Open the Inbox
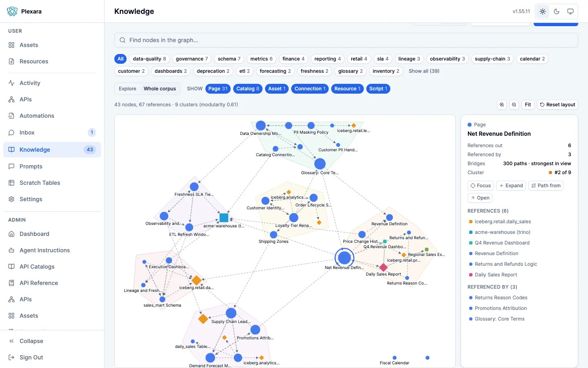 pos(52,132)
